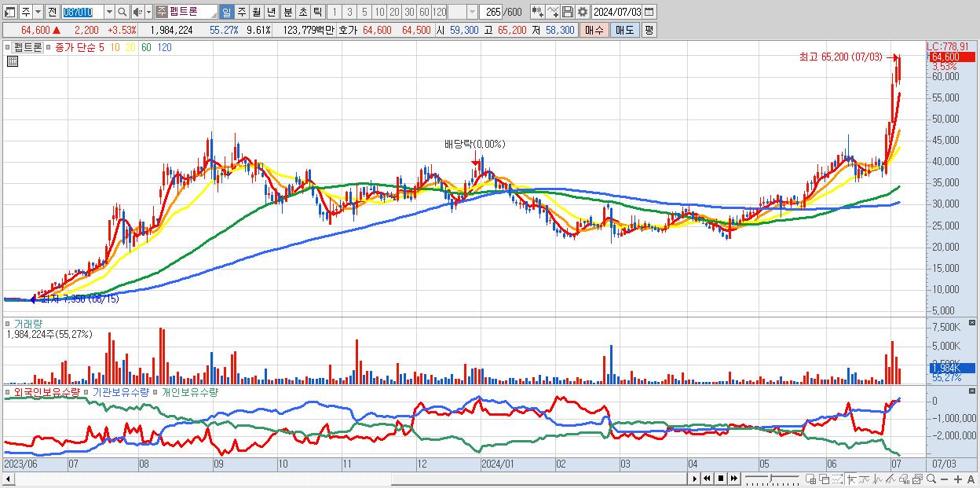Click the zigzag wave analysis tool icon
This screenshot has width=980, height=488.
pos(878,479)
